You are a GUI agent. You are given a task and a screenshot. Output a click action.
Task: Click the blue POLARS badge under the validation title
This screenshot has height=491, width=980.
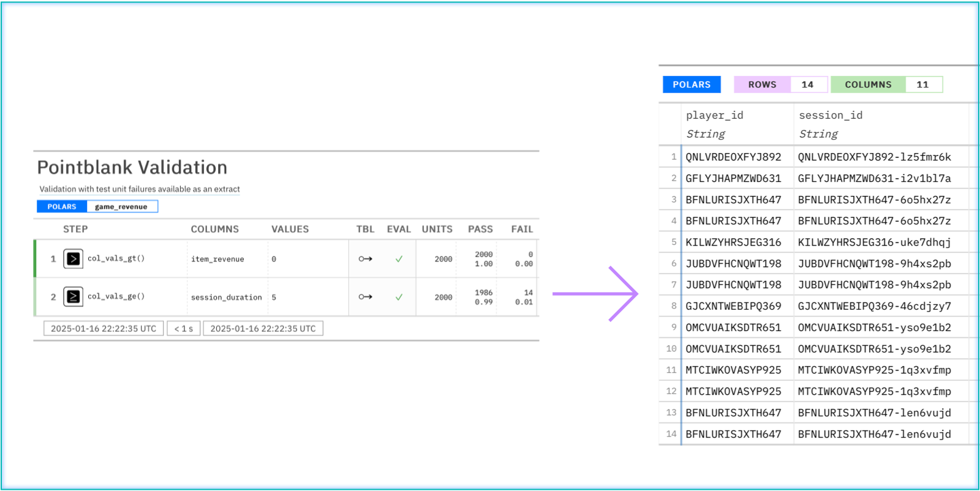click(62, 207)
